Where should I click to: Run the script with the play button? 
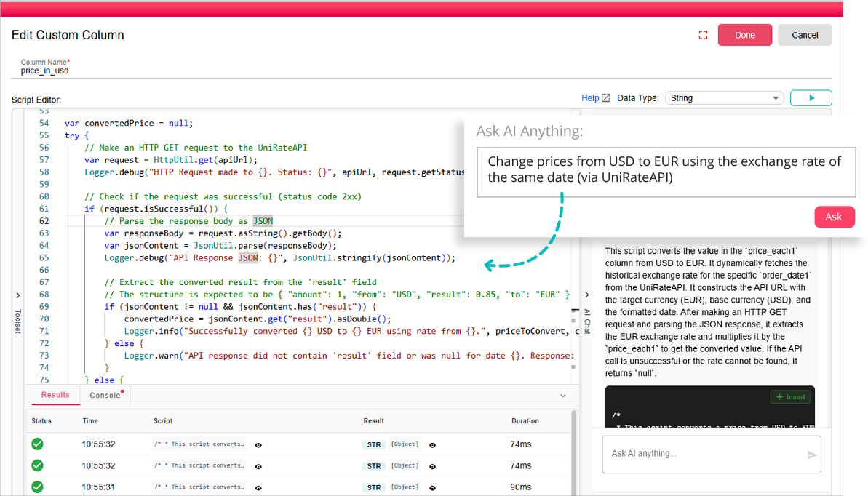click(x=811, y=98)
